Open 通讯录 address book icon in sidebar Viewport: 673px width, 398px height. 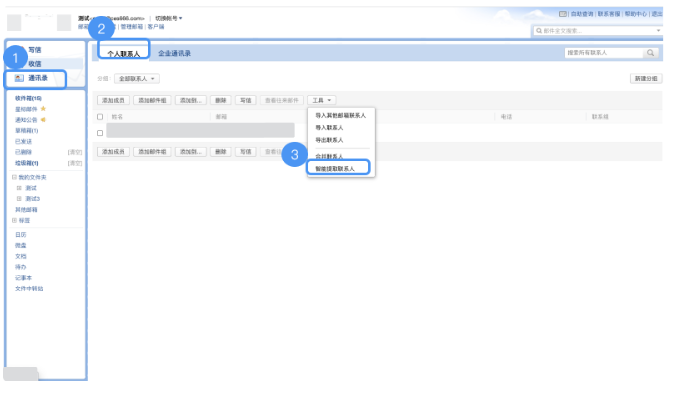click(19, 78)
